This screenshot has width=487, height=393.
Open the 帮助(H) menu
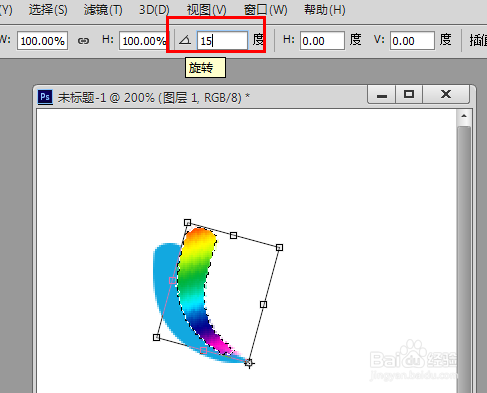325,10
